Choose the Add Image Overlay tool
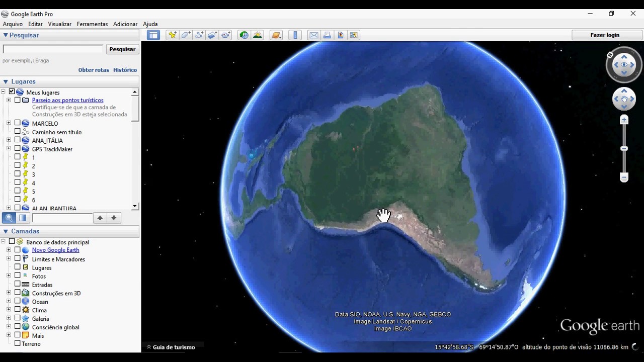644x362 pixels. pyautogui.click(x=212, y=35)
